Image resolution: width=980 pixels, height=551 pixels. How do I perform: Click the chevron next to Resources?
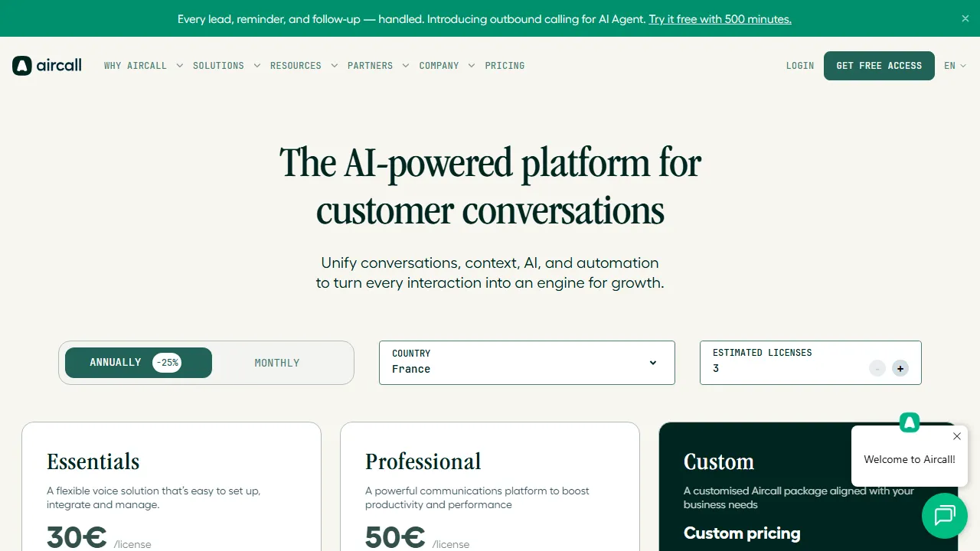[x=334, y=66]
